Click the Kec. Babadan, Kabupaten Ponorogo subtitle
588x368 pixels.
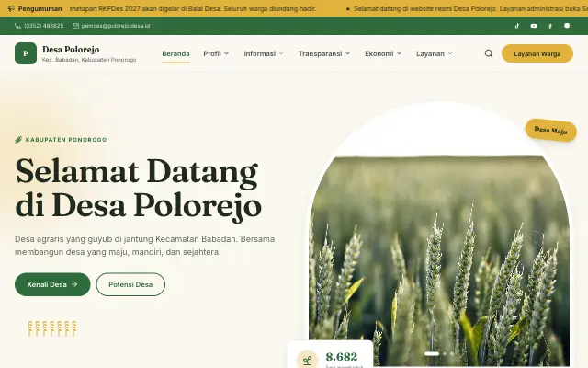89,60
